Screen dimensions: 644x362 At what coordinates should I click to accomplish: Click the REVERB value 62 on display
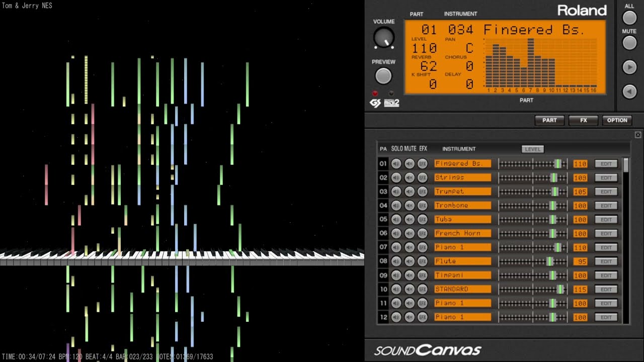(x=429, y=66)
